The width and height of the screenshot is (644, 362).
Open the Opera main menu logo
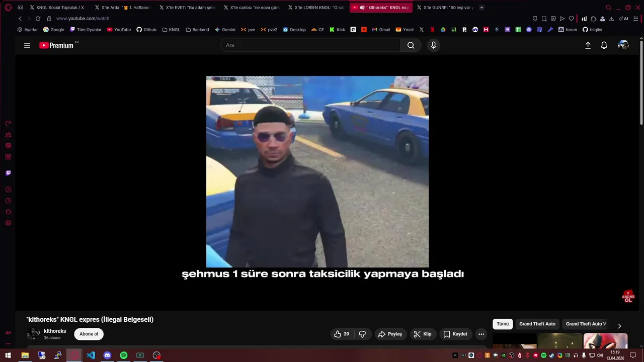(x=8, y=8)
